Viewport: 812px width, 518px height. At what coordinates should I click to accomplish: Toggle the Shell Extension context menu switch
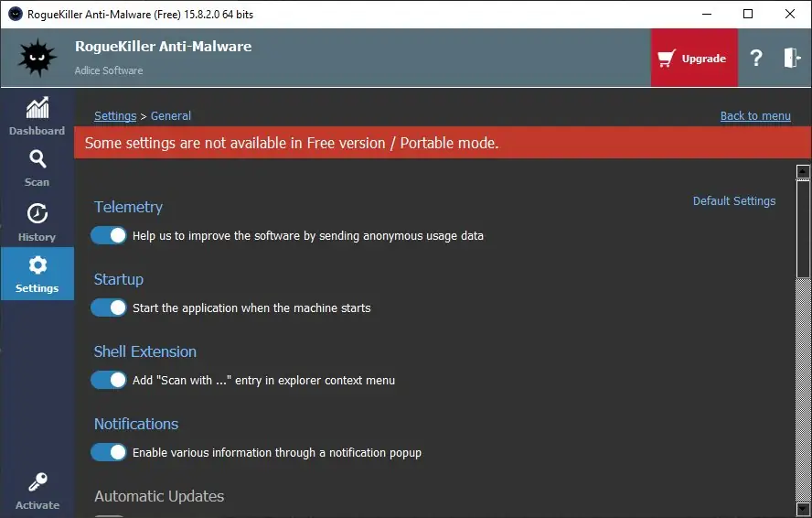tap(109, 380)
